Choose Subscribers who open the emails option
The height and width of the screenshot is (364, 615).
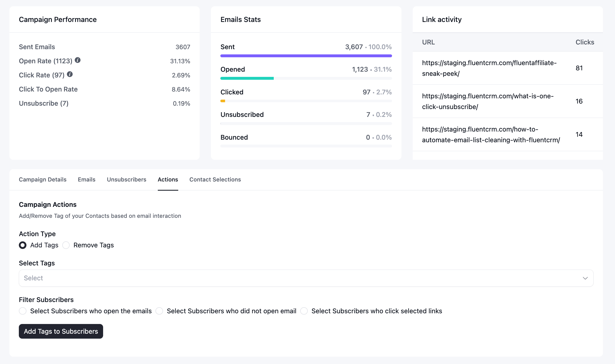click(23, 311)
